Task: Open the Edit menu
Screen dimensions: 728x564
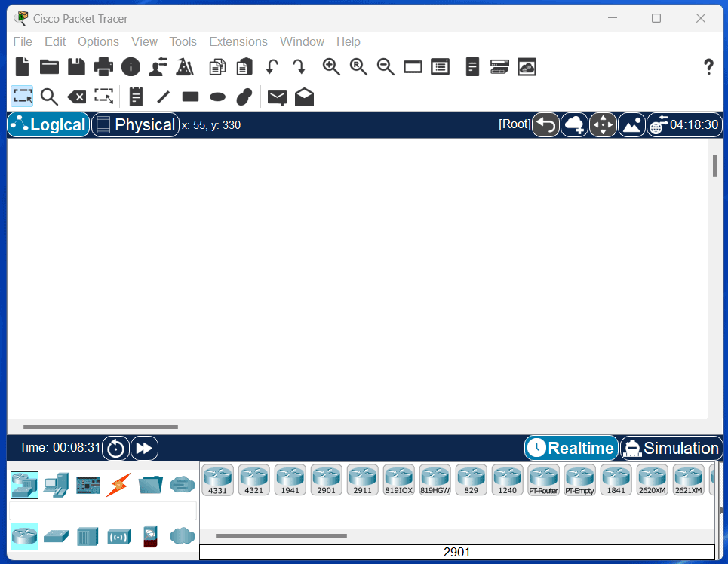Action: pos(55,41)
